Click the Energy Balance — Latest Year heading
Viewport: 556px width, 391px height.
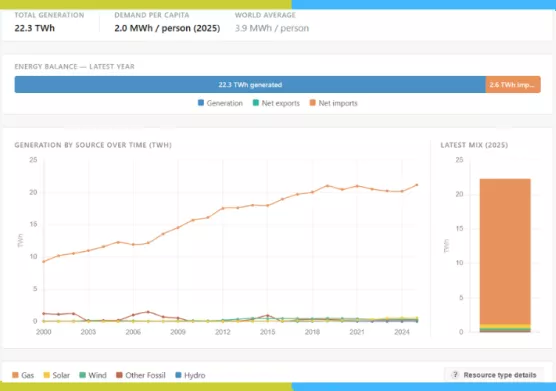tap(74, 67)
